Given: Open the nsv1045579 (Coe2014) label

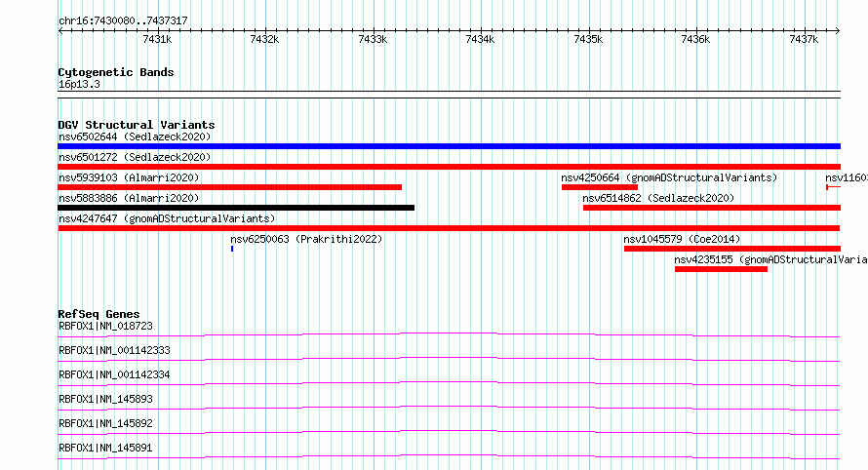Looking at the screenshot, I should 682,239.
